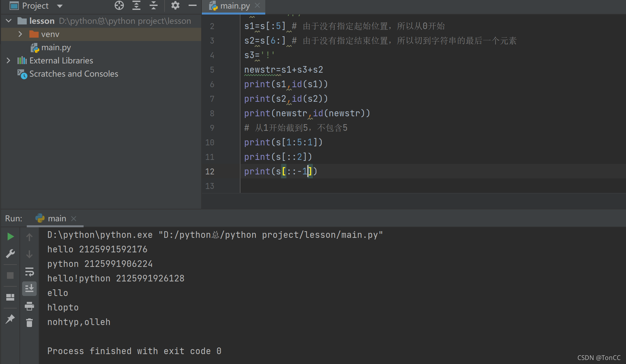Click the Expand All icon in Project panel

pyautogui.click(x=136, y=5)
